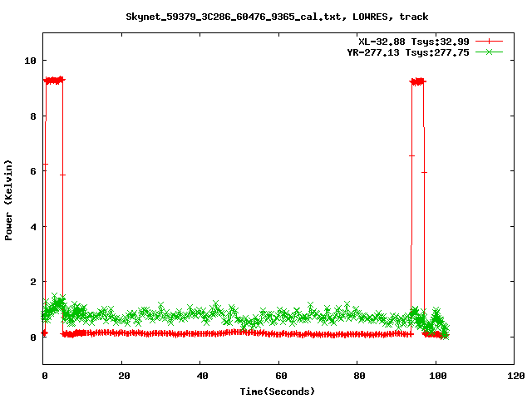This screenshot has height=399, width=532.
Task: Click the second red calibration pulse top
Action: tap(417, 81)
